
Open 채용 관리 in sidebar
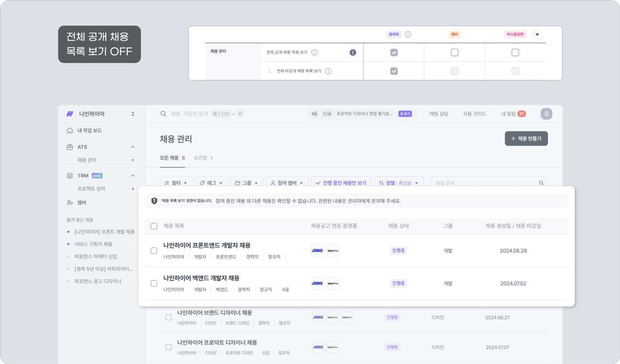tap(87, 160)
